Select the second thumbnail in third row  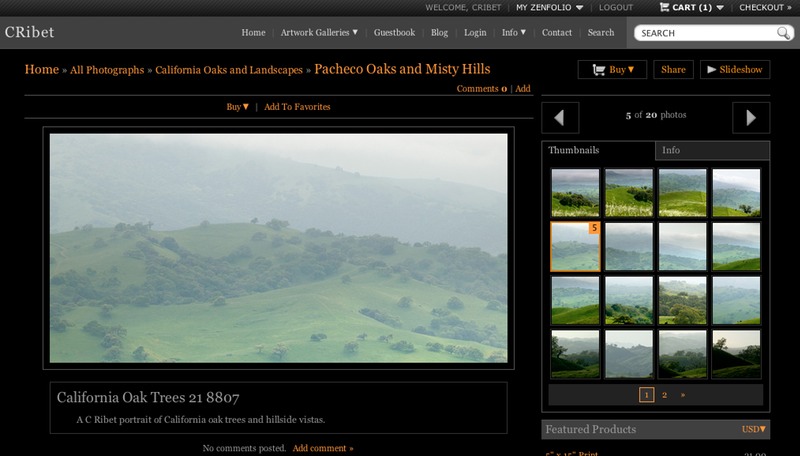point(629,300)
